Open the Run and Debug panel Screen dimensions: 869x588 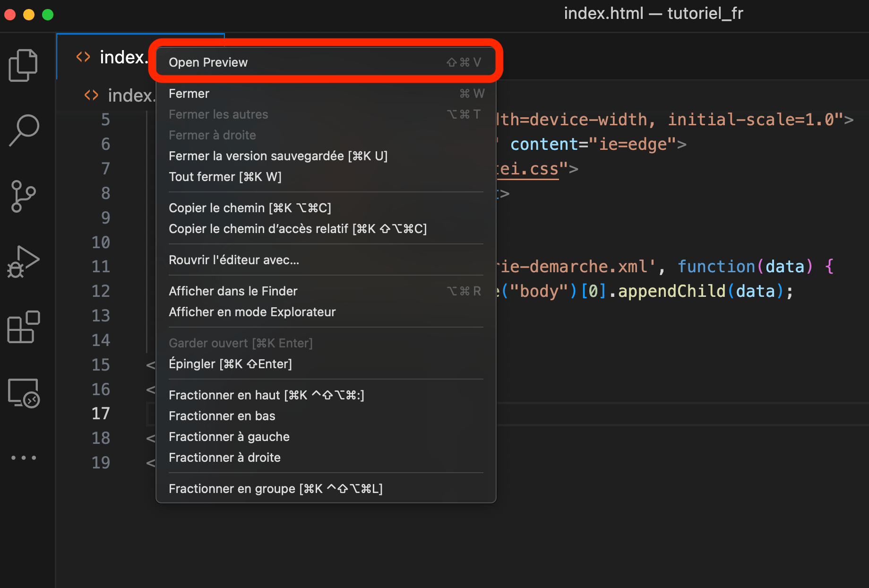(x=23, y=261)
